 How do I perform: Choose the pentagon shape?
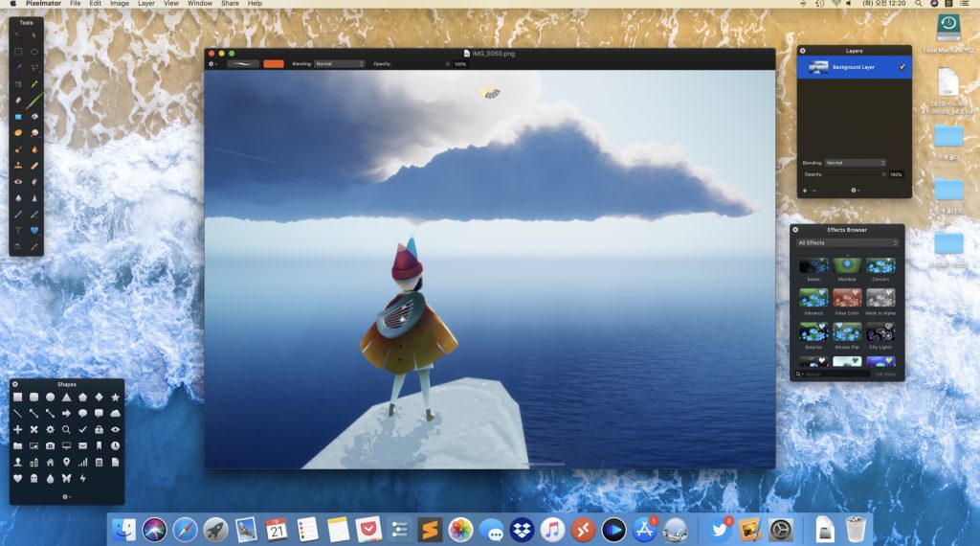click(82, 398)
